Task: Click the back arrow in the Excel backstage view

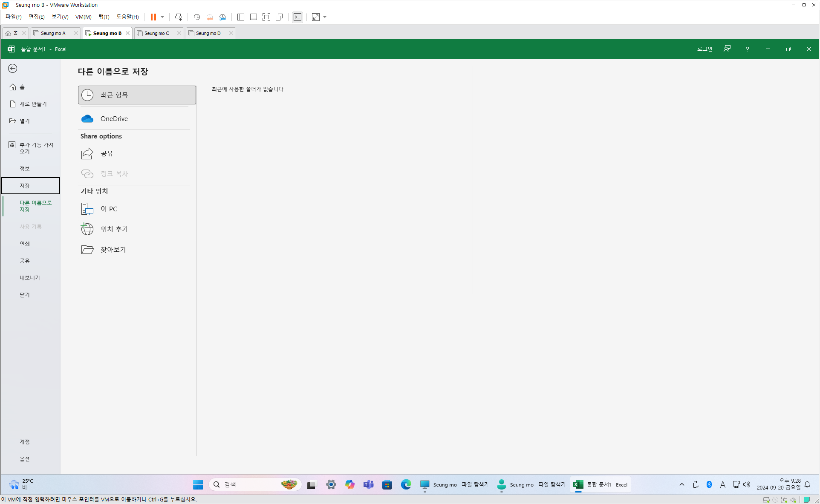Action: 13,69
